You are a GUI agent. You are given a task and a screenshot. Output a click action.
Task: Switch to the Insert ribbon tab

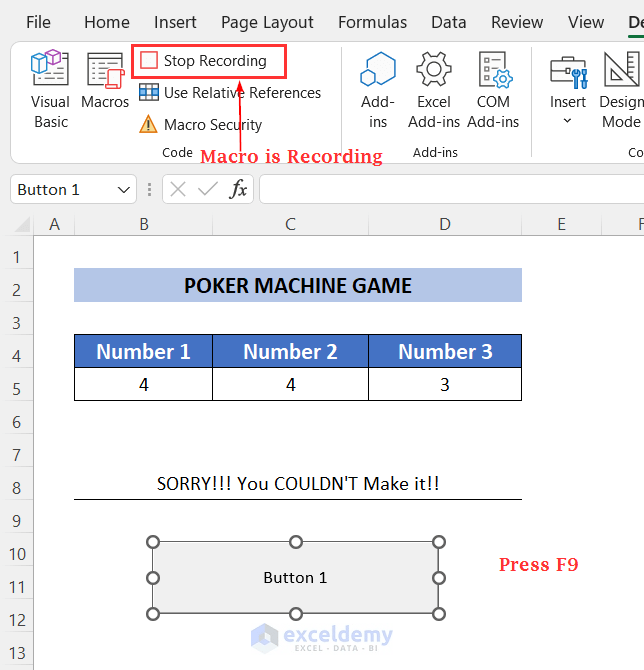175,22
